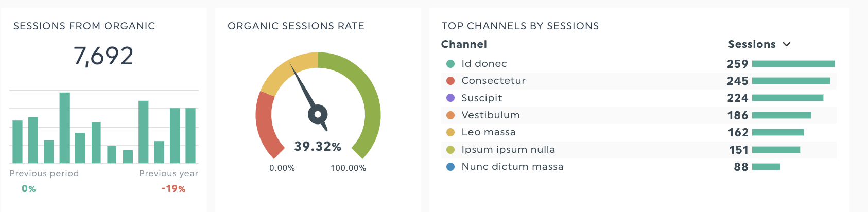The height and width of the screenshot is (212, 868).
Task: Click the orange dot beside Vestibulum
Action: (450, 115)
